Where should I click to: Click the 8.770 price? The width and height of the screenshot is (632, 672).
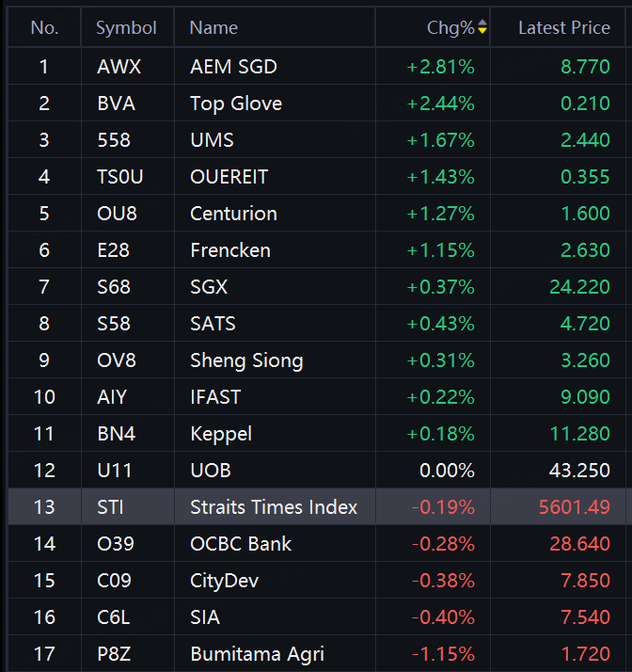pyautogui.click(x=585, y=67)
